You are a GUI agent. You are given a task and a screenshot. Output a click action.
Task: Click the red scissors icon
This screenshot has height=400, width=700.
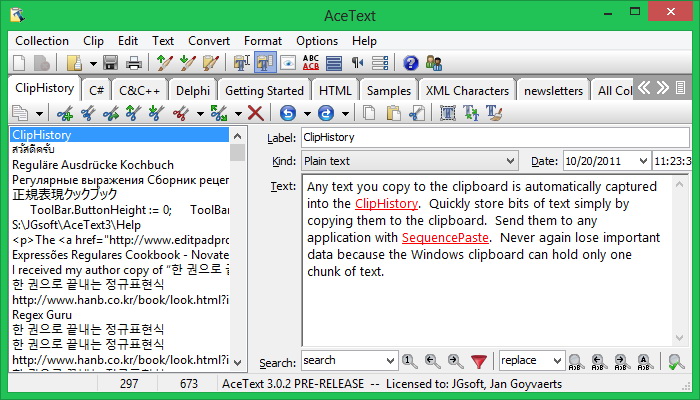pyautogui.click(x=180, y=113)
